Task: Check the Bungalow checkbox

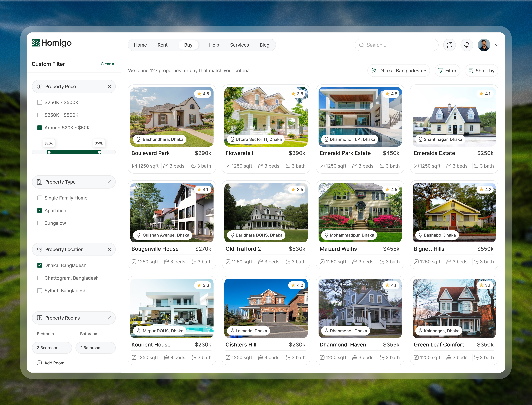Action: 40,223
